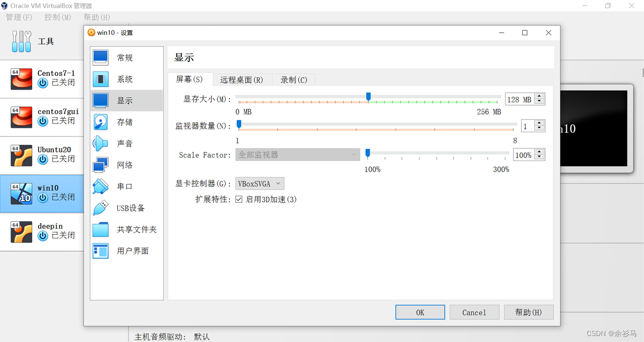Click the Centos7-1 name in VM list
Viewport: 644px width, 342px height.
point(56,73)
